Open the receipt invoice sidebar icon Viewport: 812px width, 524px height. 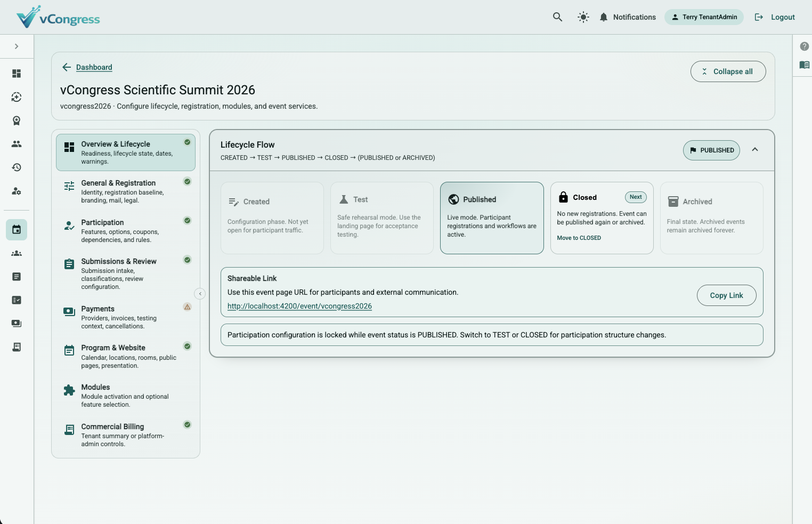pos(17,347)
